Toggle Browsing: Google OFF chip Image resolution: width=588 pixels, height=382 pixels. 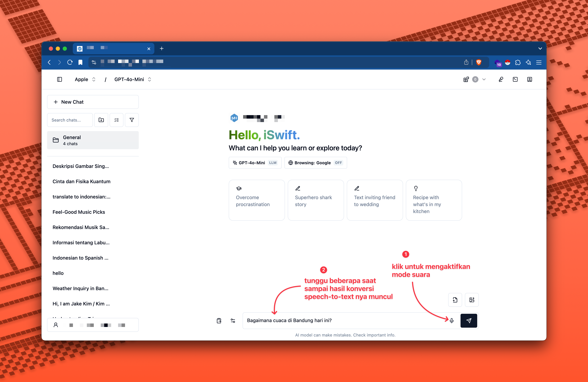pyautogui.click(x=316, y=163)
